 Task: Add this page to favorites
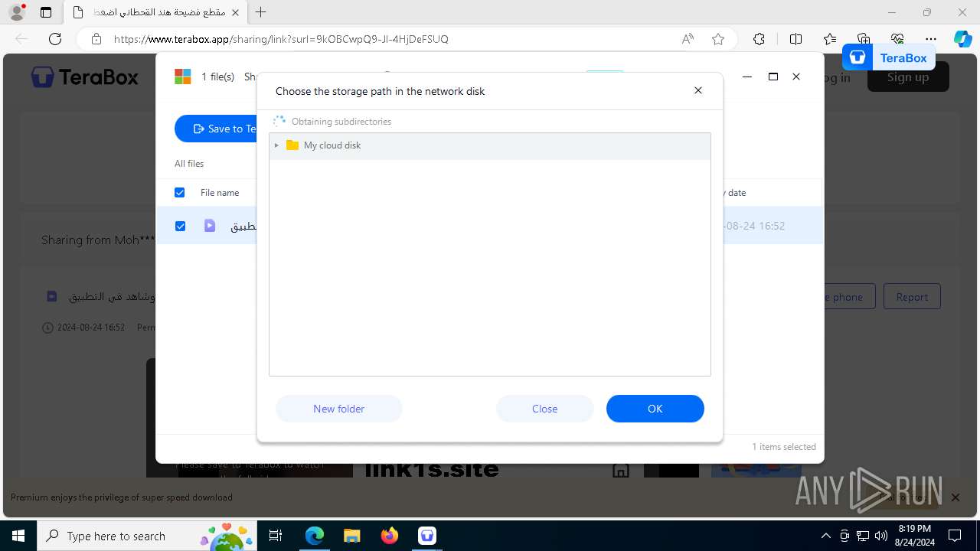click(718, 39)
